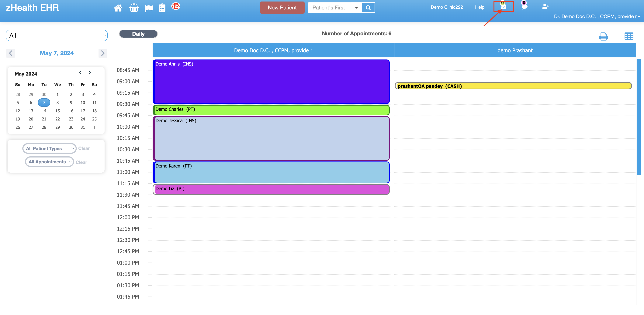The width and height of the screenshot is (644, 315).
Task: Select May 8 in mini calendar
Action: 57,103
